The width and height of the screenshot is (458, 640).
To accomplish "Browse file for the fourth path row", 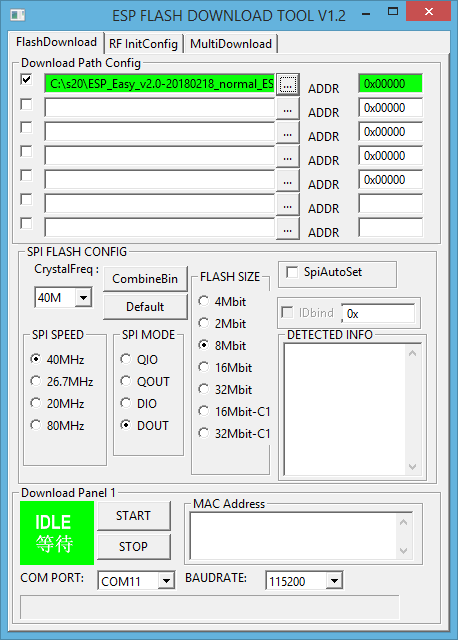I will tap(288, 157).
